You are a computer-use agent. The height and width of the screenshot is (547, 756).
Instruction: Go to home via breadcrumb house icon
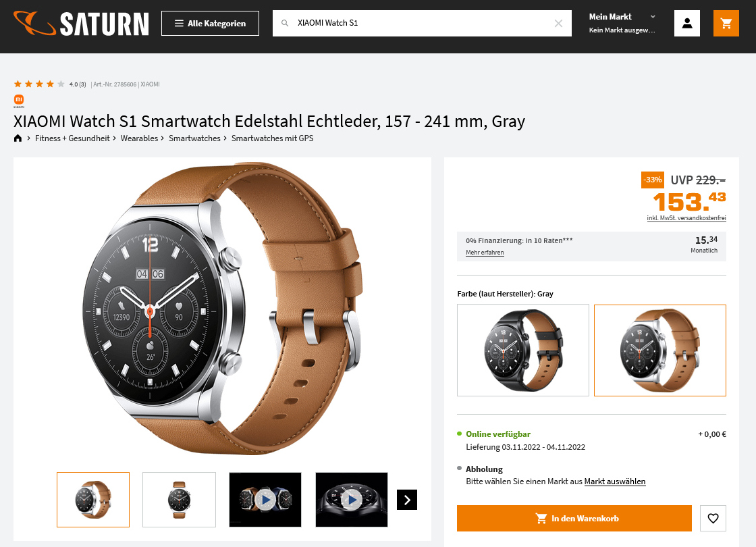(18, 138)
